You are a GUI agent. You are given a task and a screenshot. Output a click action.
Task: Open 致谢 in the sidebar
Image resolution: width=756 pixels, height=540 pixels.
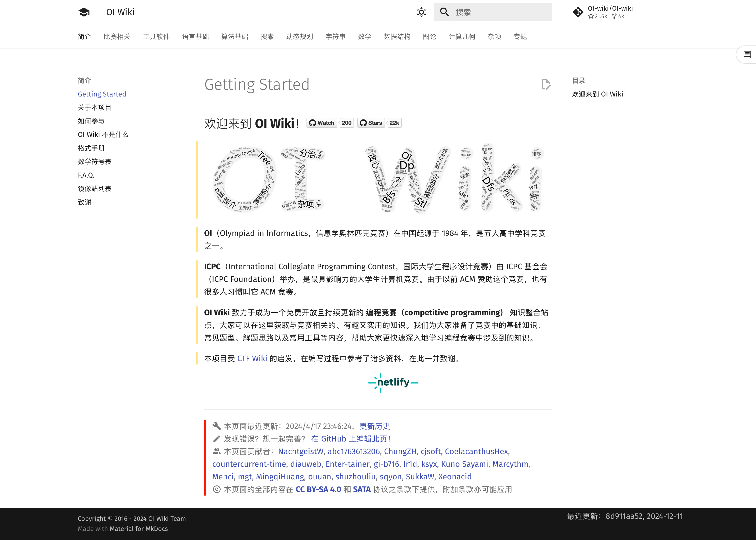pos(84,202)
